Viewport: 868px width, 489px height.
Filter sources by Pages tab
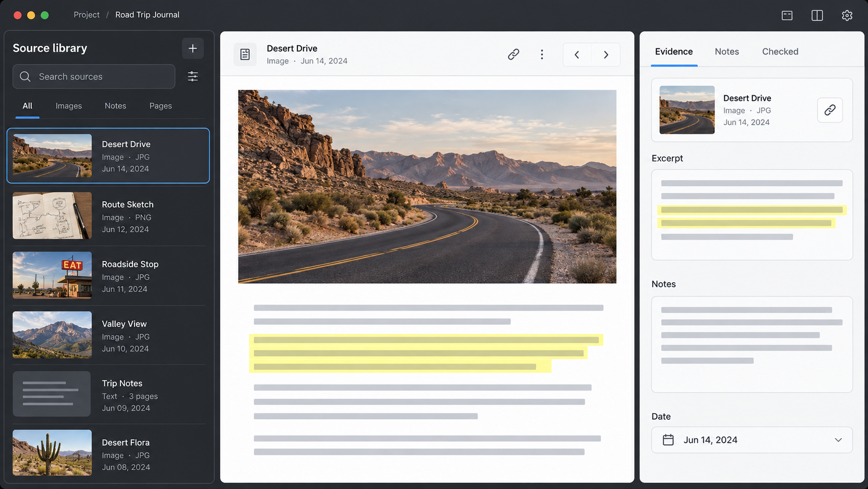coord(160,106)
